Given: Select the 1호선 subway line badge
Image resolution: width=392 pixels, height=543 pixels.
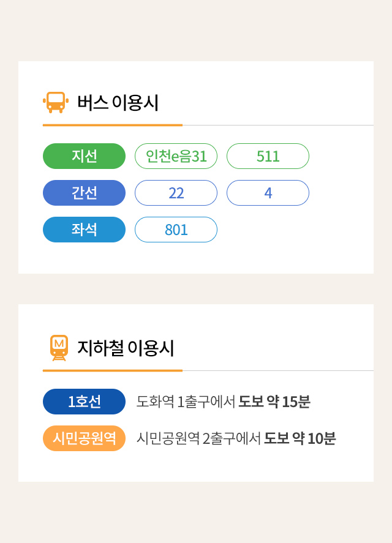Looking at the screenshot, I should [84, 402].
